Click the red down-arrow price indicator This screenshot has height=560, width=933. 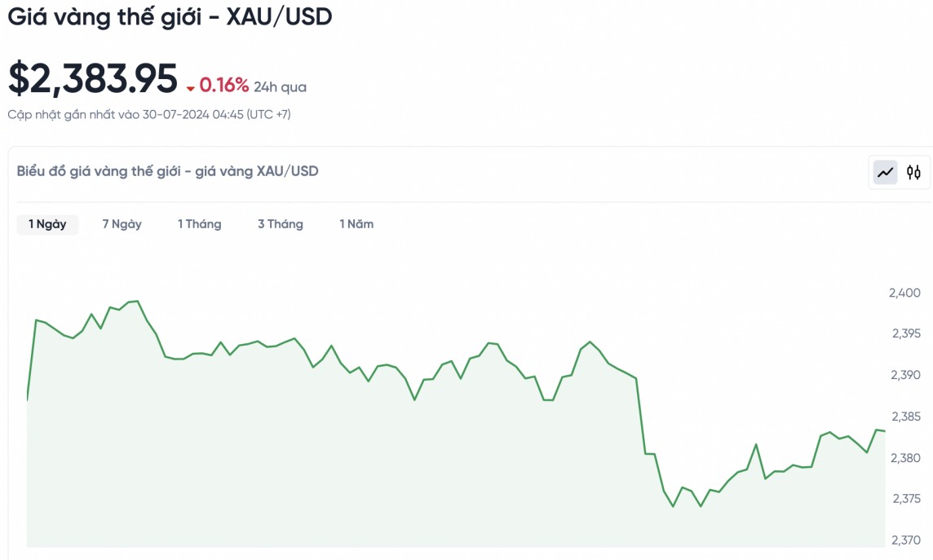[x=191, y=88]
